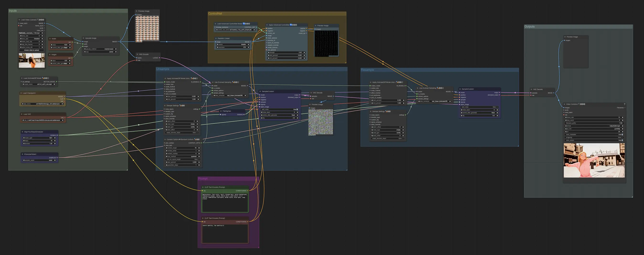Open vae_name dropdown in Load VAE

pos(43,120)
